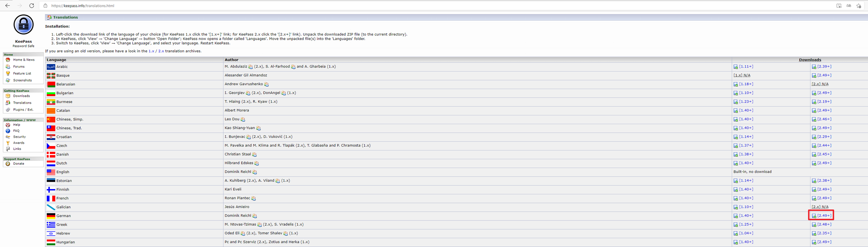Click 'Albert Morera' author cell

[x=477, y=111]
